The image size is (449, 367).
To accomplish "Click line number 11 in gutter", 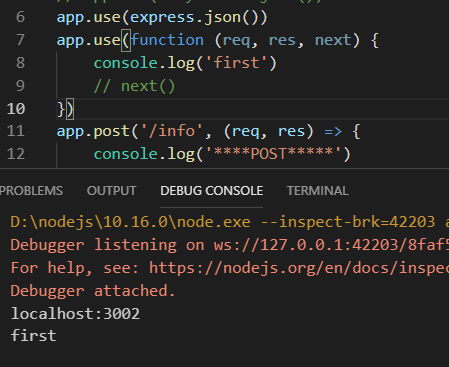I will 16,131.
